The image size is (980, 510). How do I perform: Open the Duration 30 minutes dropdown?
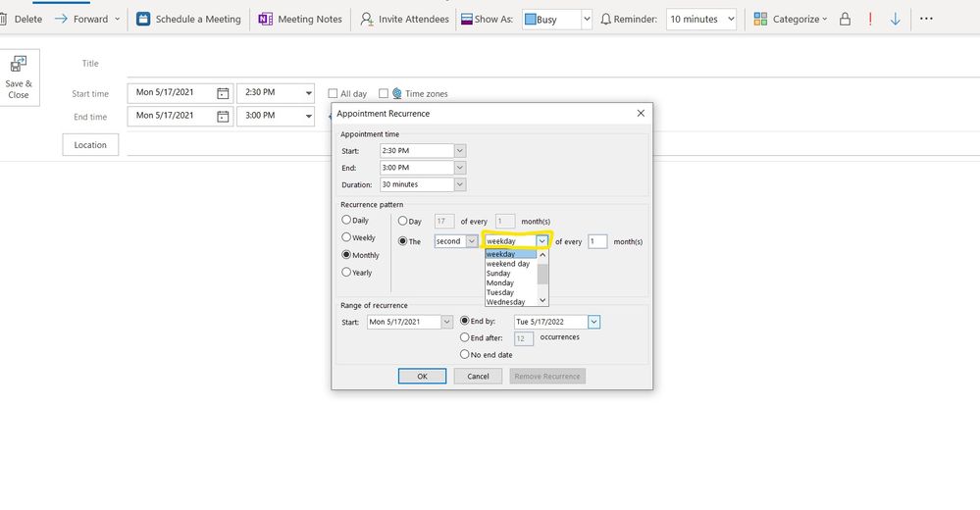click(459, 184)
